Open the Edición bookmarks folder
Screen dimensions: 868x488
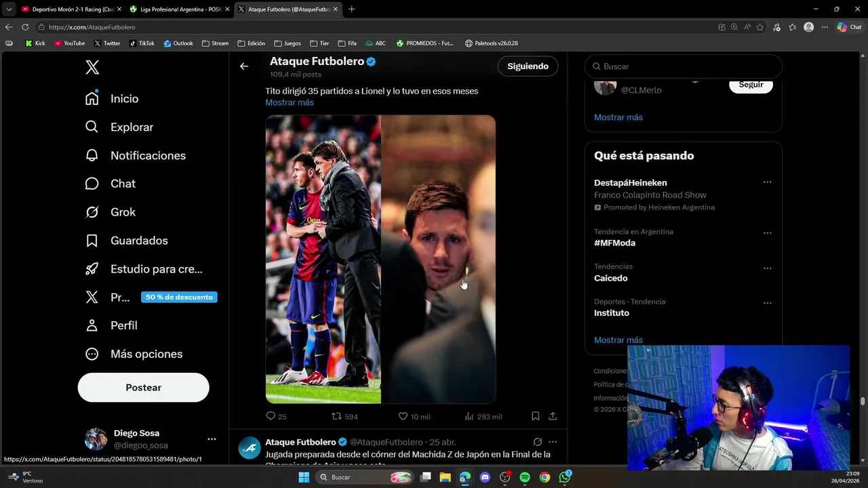[251, 43]
